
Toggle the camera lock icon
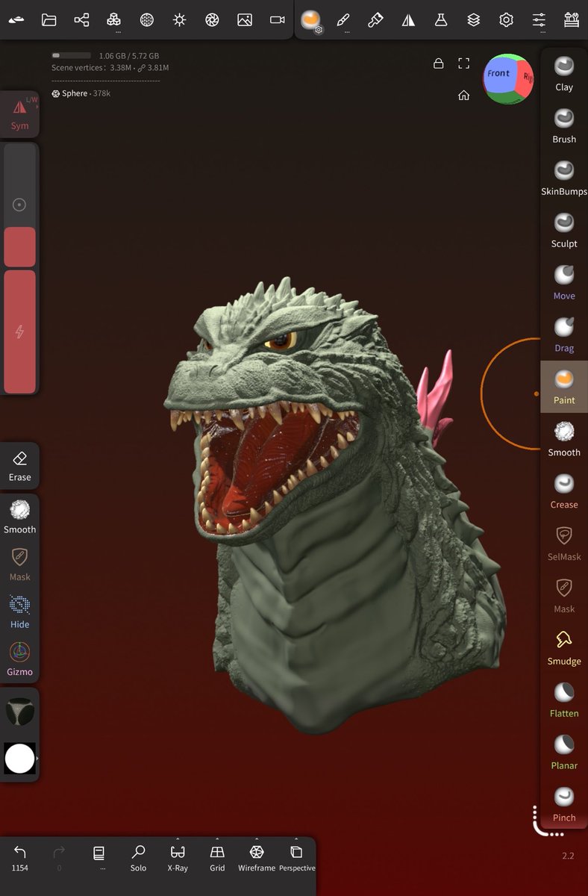(x=439, y=63)
